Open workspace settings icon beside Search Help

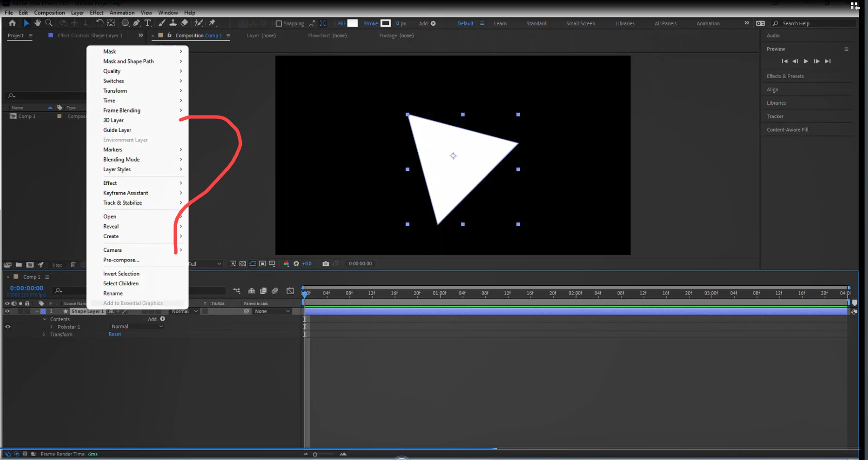point(761,23)
